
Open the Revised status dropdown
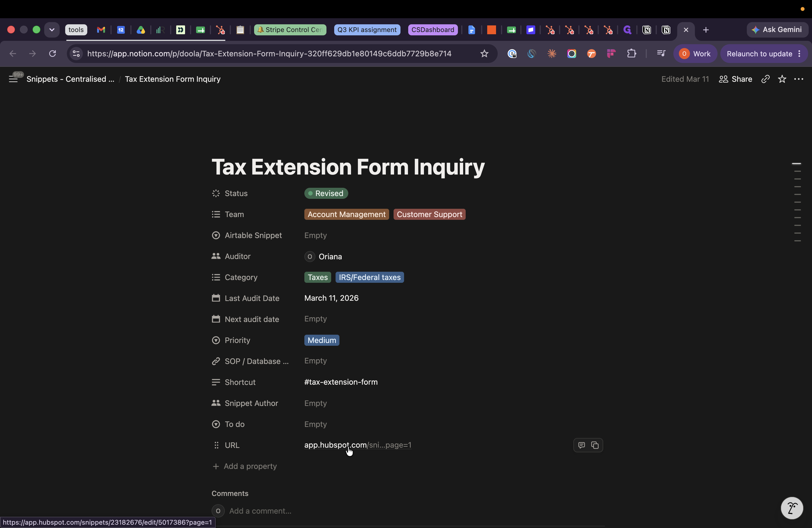[326, 193]
